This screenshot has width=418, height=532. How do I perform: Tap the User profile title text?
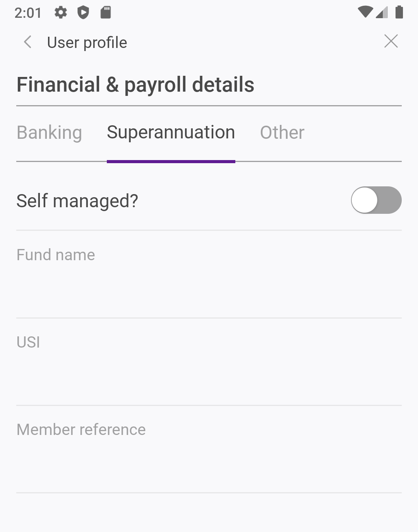(87, 43)
